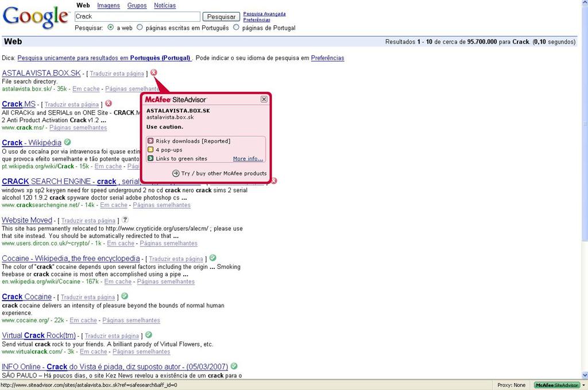Click Páginas semelhantes for www.cocaine.org result
The height and width of the screenshot is (390, 588).
pyautogui.click(x=131, y=321)
